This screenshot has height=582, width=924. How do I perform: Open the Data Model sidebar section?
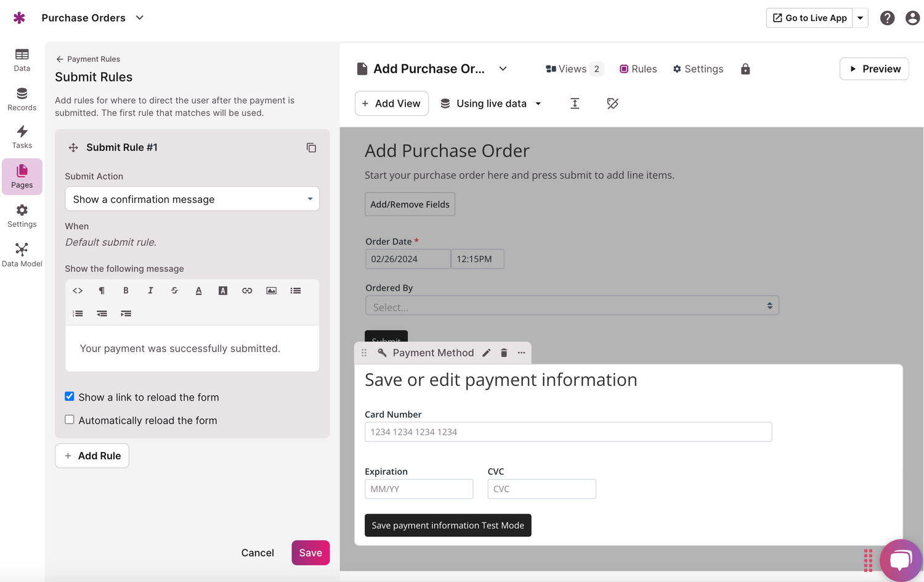22,253
